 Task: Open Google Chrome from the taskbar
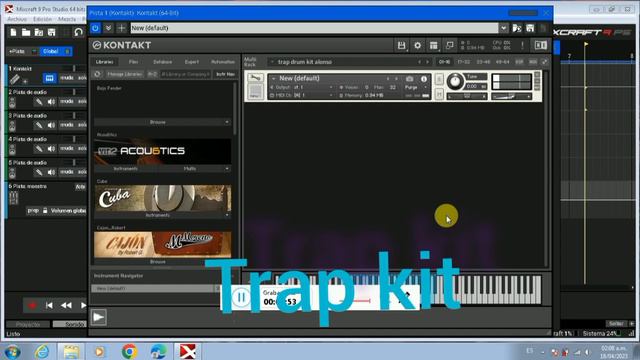click(129, 351)
